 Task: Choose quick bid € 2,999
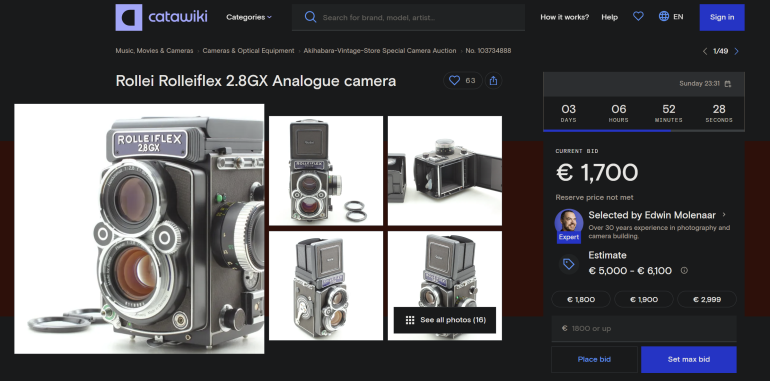coord(707,299)
